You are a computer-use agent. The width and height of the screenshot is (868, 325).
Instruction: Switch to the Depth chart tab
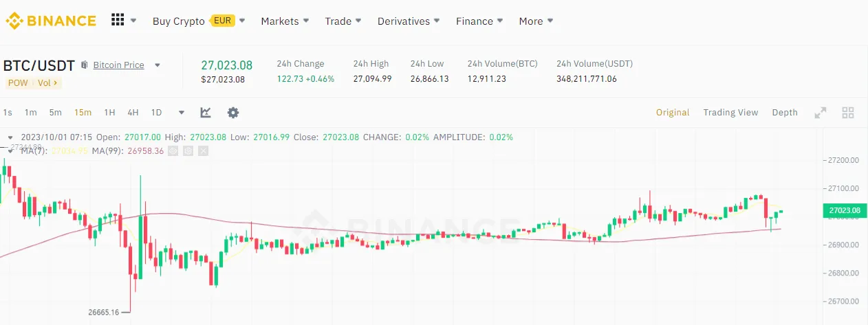(785, 113)
